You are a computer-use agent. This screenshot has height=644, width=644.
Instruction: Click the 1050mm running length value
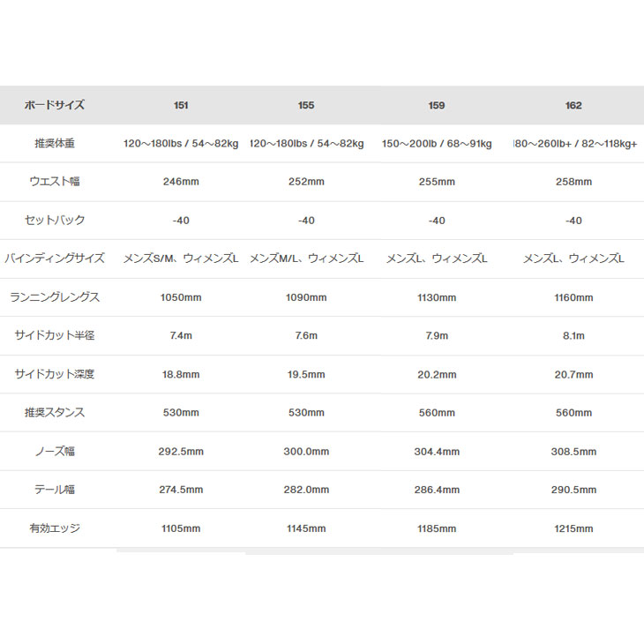point(181,298)
